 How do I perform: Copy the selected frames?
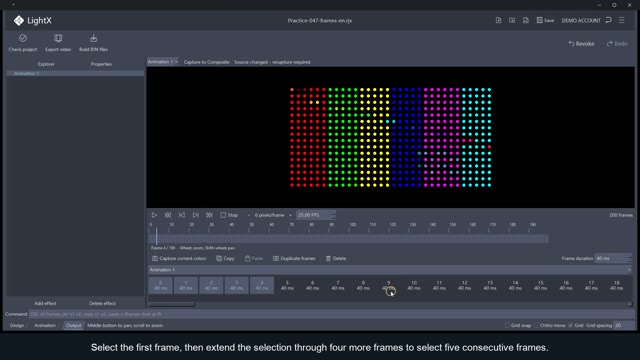click(225, 258)
